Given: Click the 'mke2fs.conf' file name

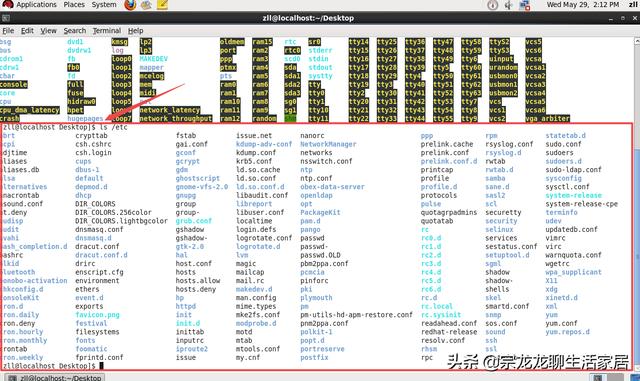Looking at the screenshot, I should pyautogui.click(x=258, y=315).
